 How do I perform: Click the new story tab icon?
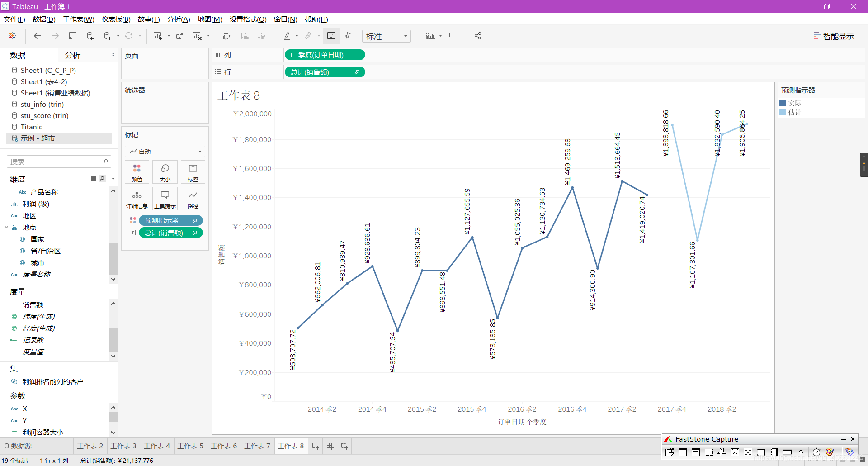[x=344, y=446]
